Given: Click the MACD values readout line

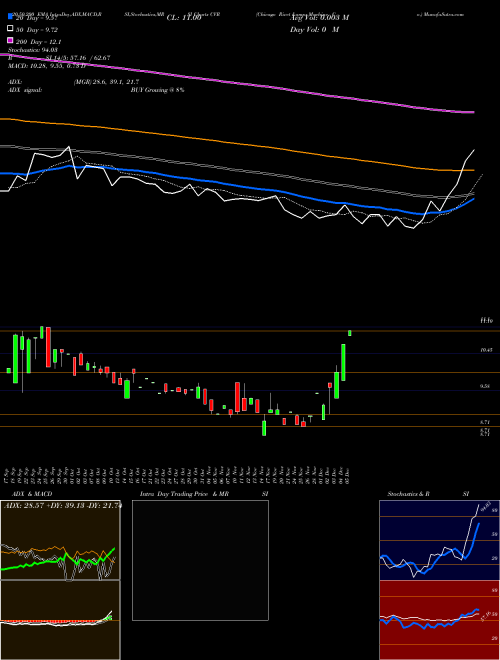Looking at the screenshot, I should 47,66.
